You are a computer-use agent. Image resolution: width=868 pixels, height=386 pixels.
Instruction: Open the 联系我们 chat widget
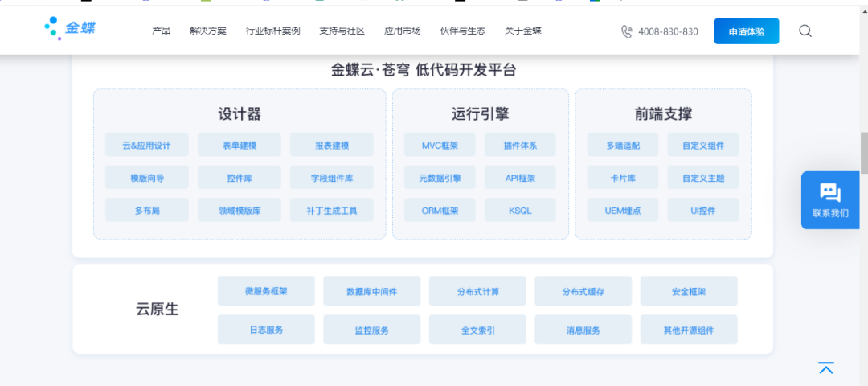point(829,200)
